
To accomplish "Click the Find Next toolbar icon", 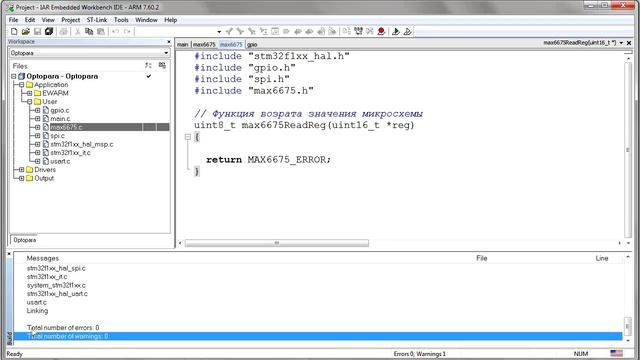I will [240, 31].
